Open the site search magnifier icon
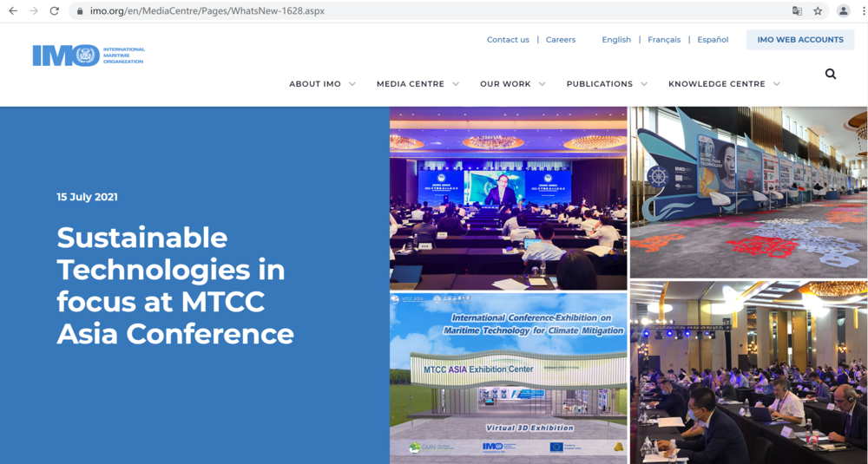 pos(831,75)
